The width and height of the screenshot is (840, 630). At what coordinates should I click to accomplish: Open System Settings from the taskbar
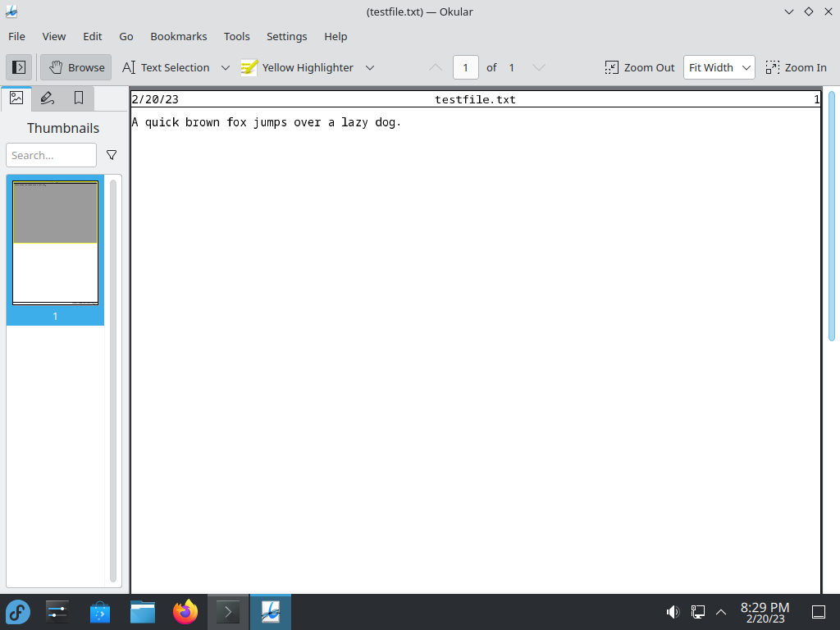(x=57, y=612)
